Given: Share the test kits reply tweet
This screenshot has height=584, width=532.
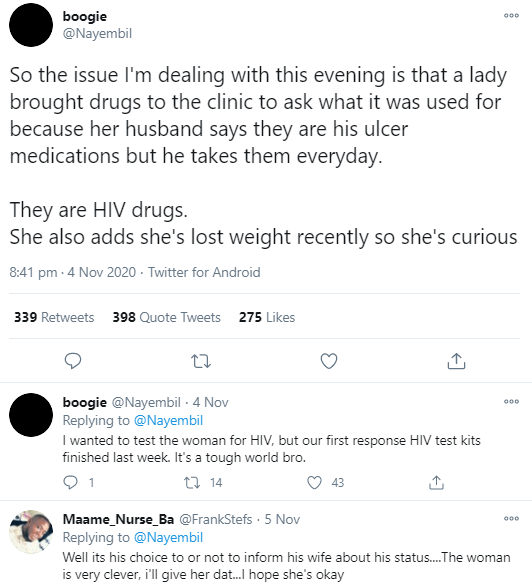Looking at the screenshot, I should [436, 482].
